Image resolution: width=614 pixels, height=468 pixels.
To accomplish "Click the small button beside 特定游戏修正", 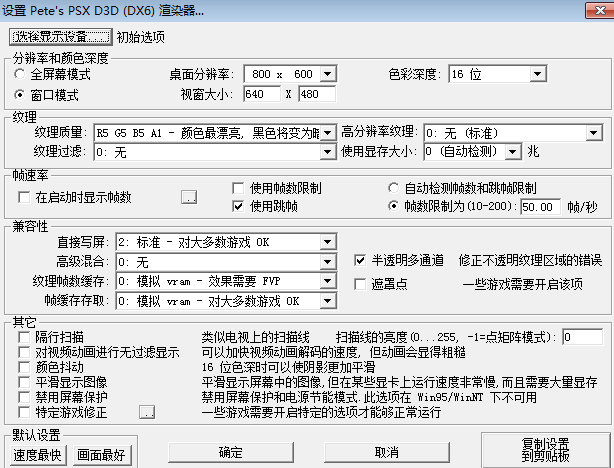I will (x=147, y=412).
